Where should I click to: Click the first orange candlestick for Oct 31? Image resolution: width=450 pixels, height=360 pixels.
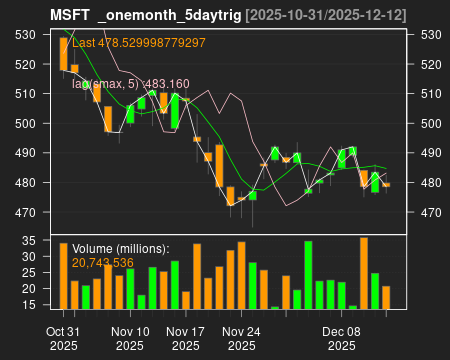[x=63, y=54]
